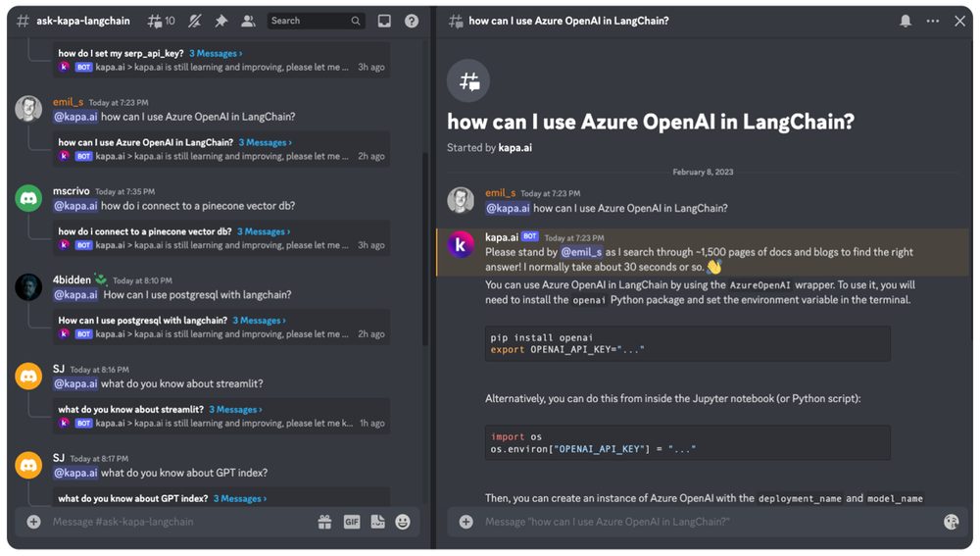Click @kapa.ai mention in 4bidden's message
This screenshot has width=980, height=556.
(75, 294)
